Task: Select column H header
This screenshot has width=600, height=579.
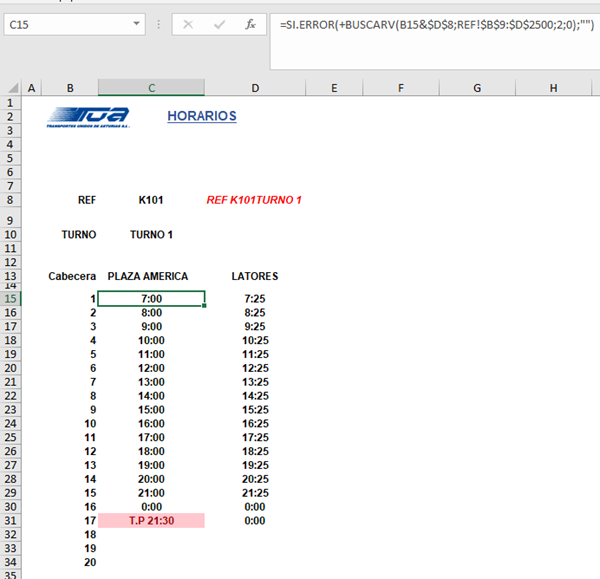Action: coord(552,89)
